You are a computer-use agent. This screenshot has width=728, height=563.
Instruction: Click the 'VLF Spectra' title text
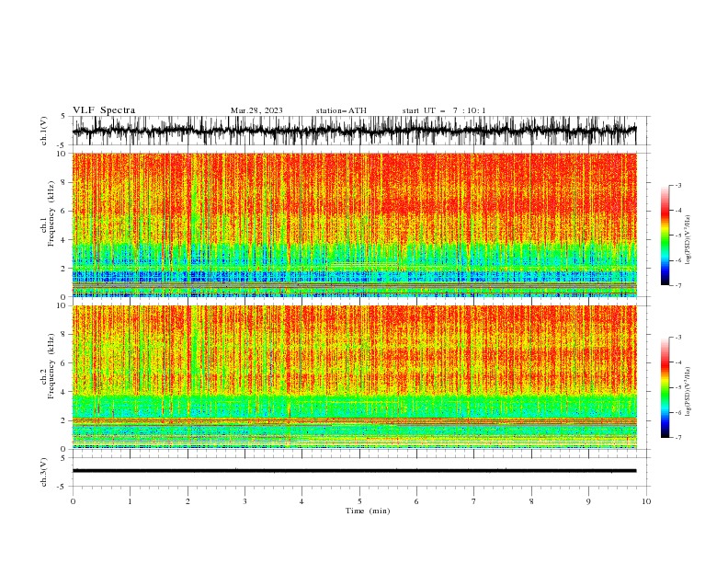(x=104, y=110)
